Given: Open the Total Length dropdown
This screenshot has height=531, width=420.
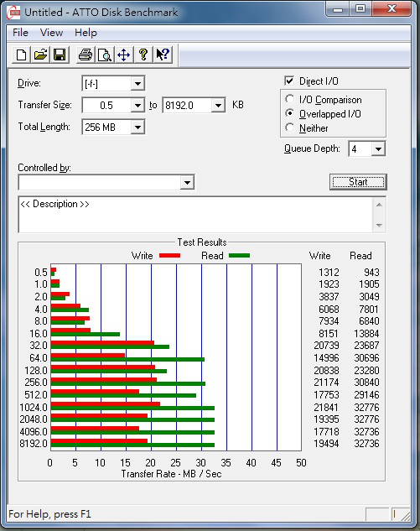Looking at the screenshot, I should pos(137,128).
